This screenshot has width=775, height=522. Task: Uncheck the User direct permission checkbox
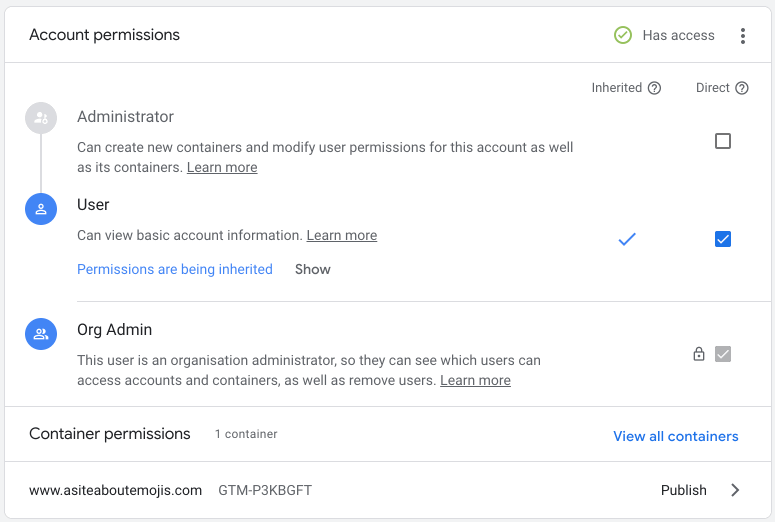[723, 239]
